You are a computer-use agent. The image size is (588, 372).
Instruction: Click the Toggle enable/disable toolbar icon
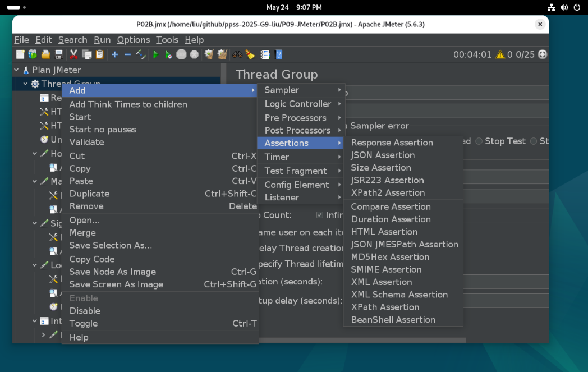pos(141,55)
